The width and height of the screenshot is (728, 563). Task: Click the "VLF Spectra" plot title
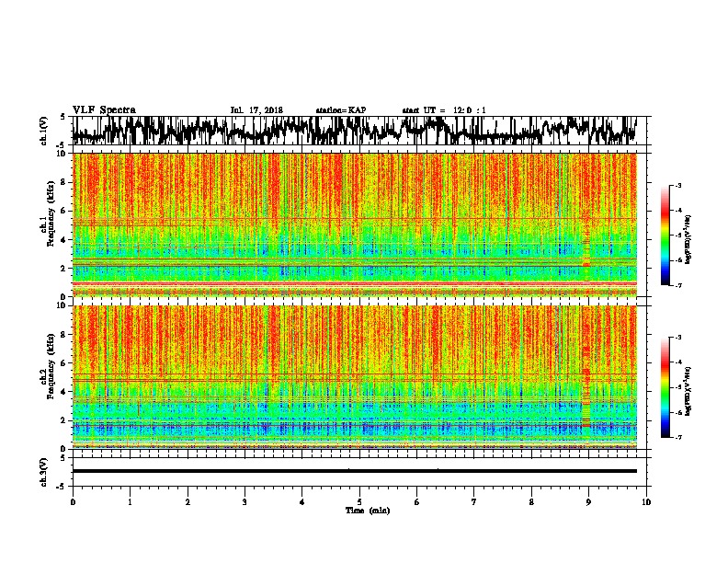(x=104, y=110)
